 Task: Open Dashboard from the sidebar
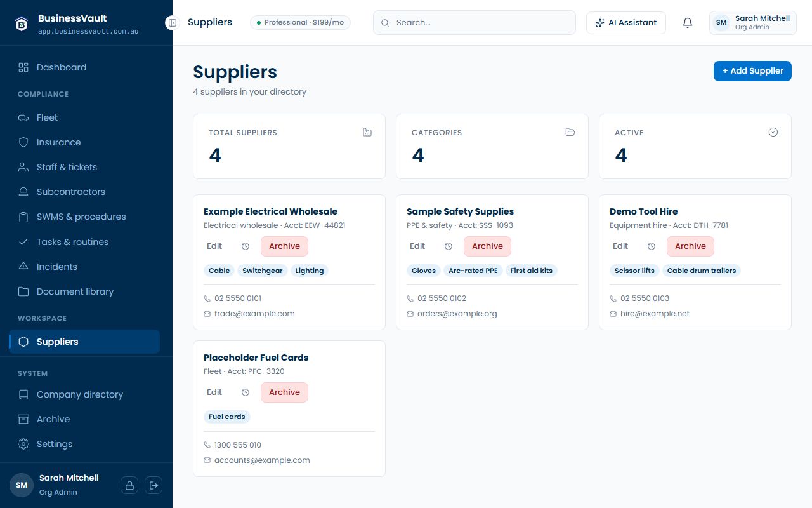pos(84,67)
